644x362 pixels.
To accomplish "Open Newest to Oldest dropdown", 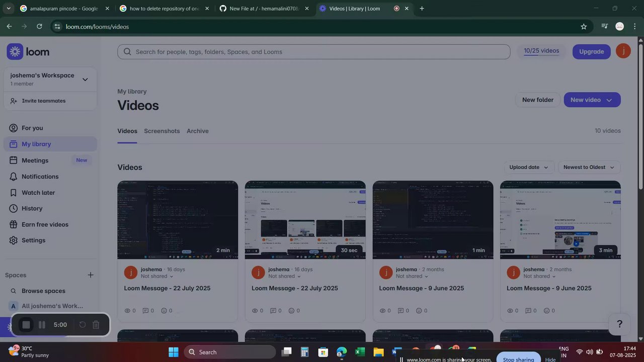I will pyautogui.click(x=589, y=167).
